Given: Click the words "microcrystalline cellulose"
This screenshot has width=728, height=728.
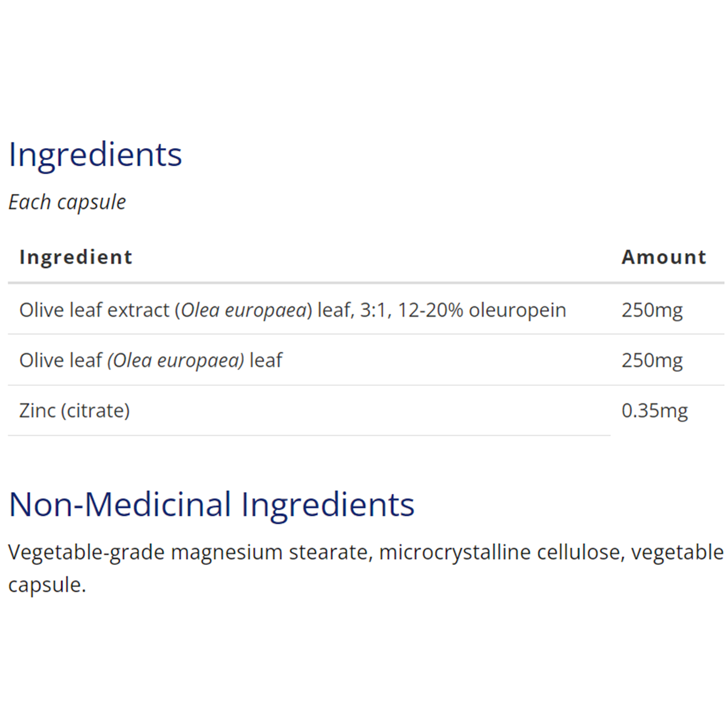Looking at the screenshot, I should [x=502, y=553].
